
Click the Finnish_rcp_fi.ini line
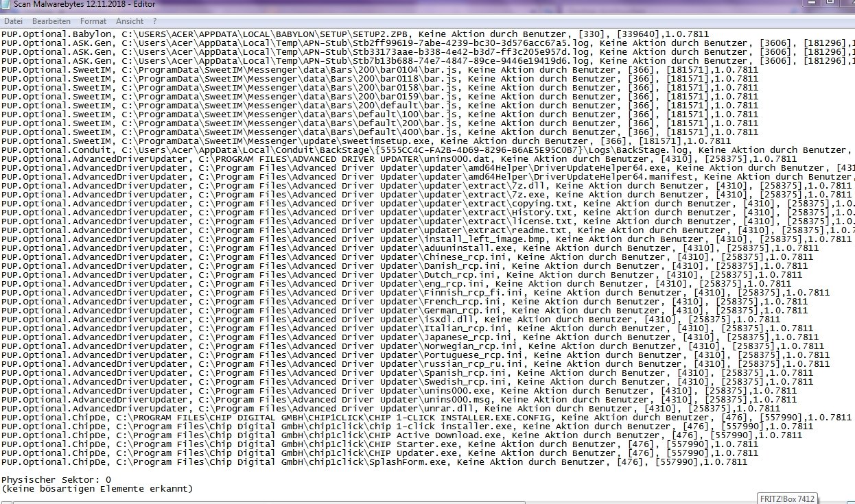(415, 292)
